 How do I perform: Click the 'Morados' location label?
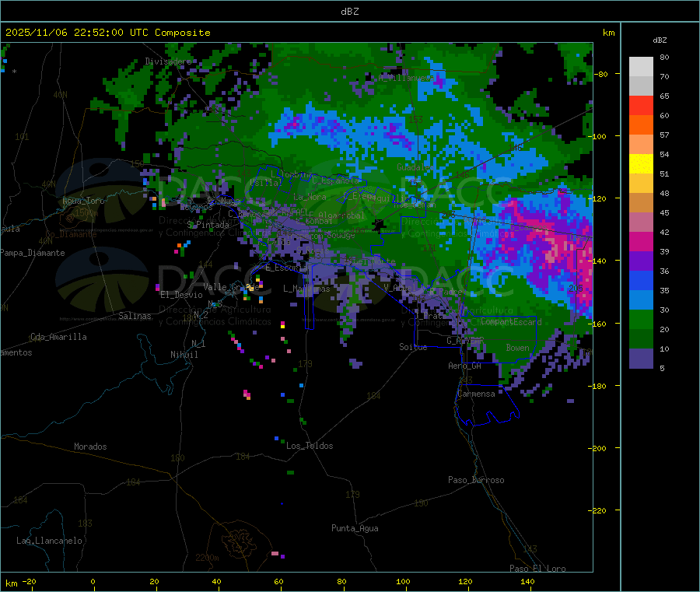click(90, 447)
